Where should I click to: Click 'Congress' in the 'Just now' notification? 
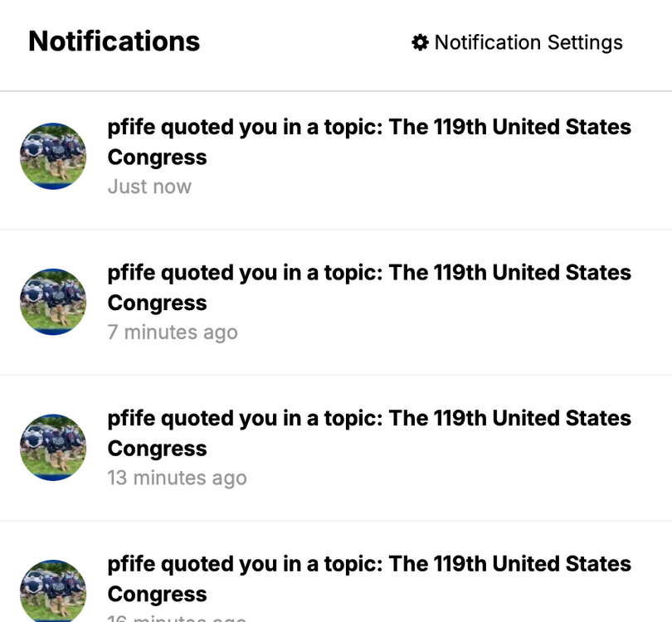coord(158,158)
